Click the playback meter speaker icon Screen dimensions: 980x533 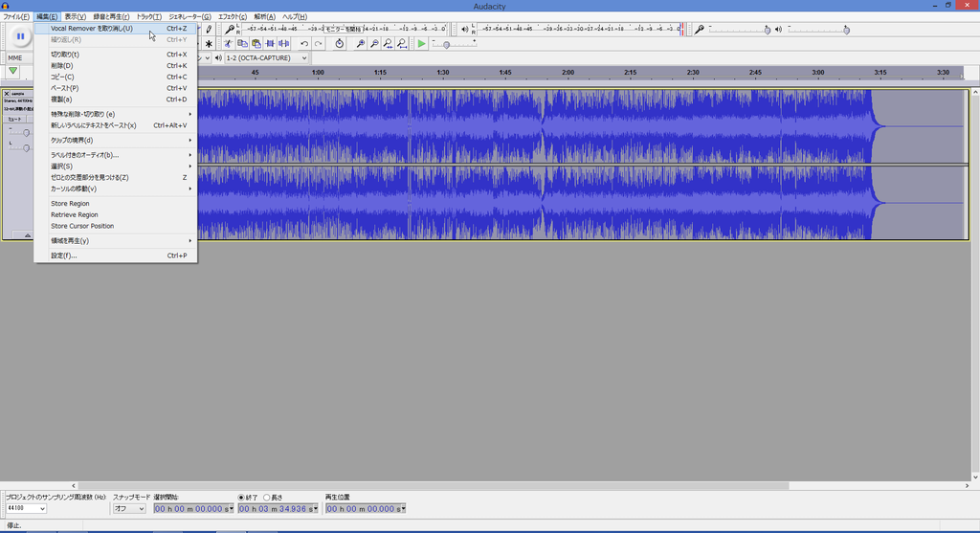point(464,30)
